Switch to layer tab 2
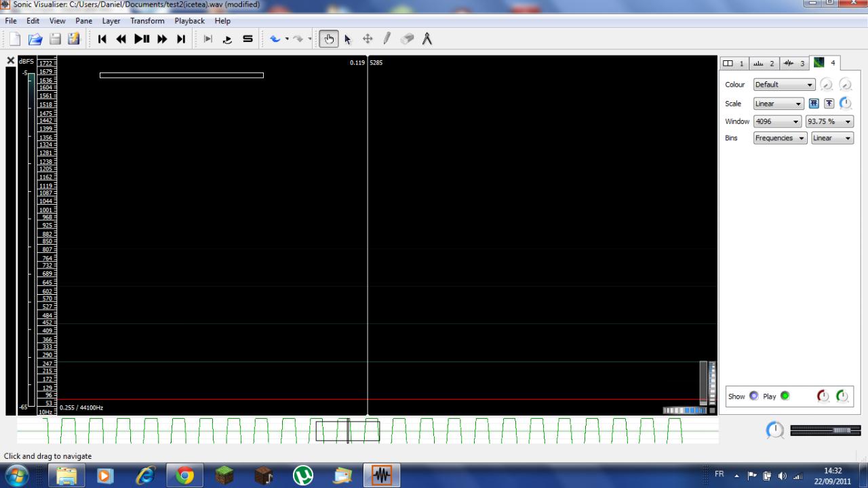 (x=764, y=63)
